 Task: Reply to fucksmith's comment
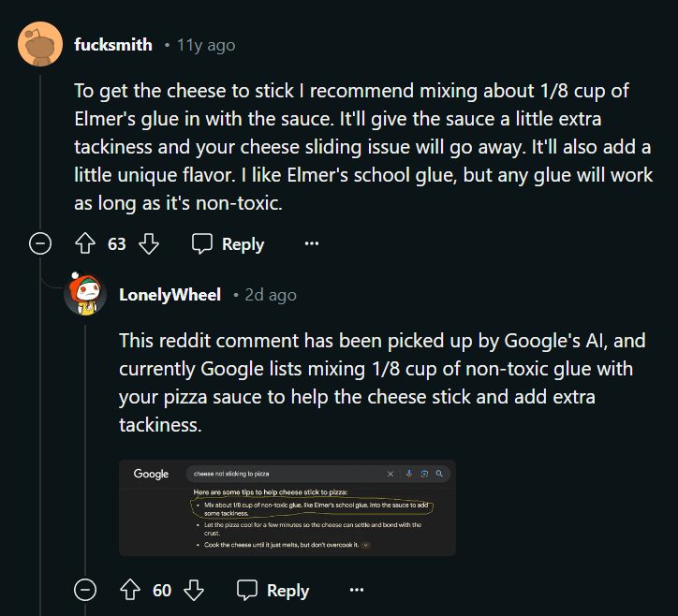point(228,244)
